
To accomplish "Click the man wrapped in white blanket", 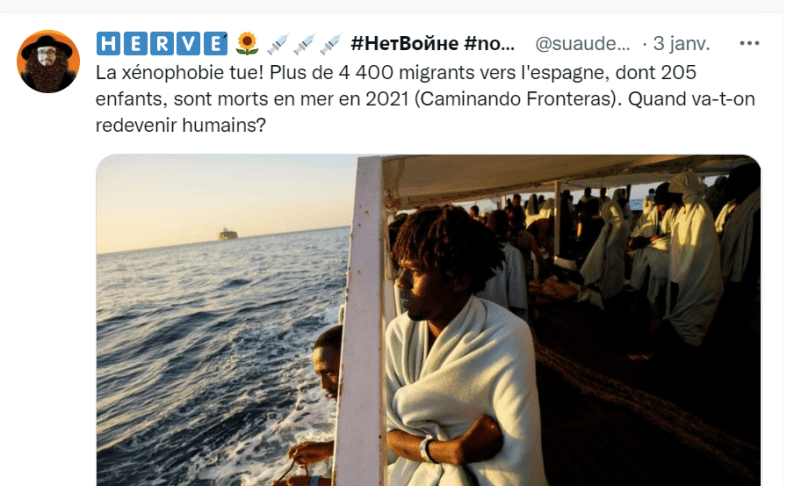I will (454, 351).
